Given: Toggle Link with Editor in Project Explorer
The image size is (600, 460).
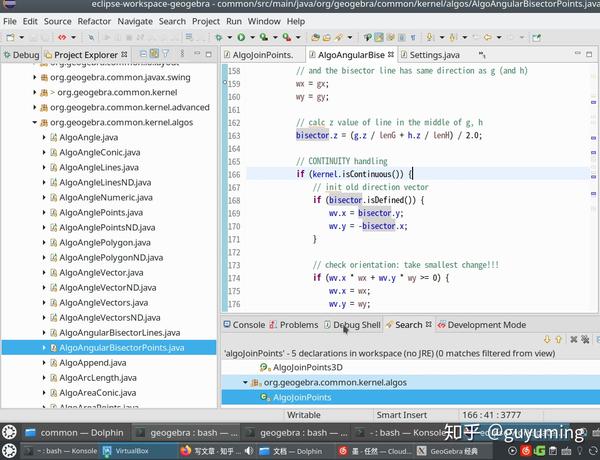Looking at the screenshot, I should point(154,54).
